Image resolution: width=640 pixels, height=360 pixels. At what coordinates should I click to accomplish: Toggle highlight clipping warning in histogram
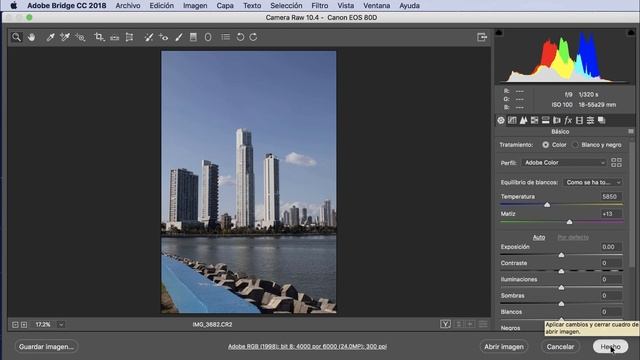[631, 33]
